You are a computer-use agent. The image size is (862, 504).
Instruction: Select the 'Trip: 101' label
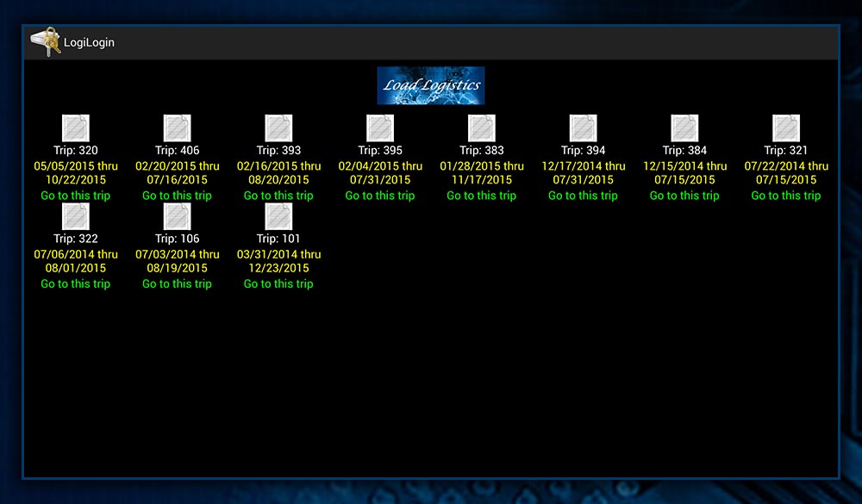pyautogui.click(x=278, y=240)
